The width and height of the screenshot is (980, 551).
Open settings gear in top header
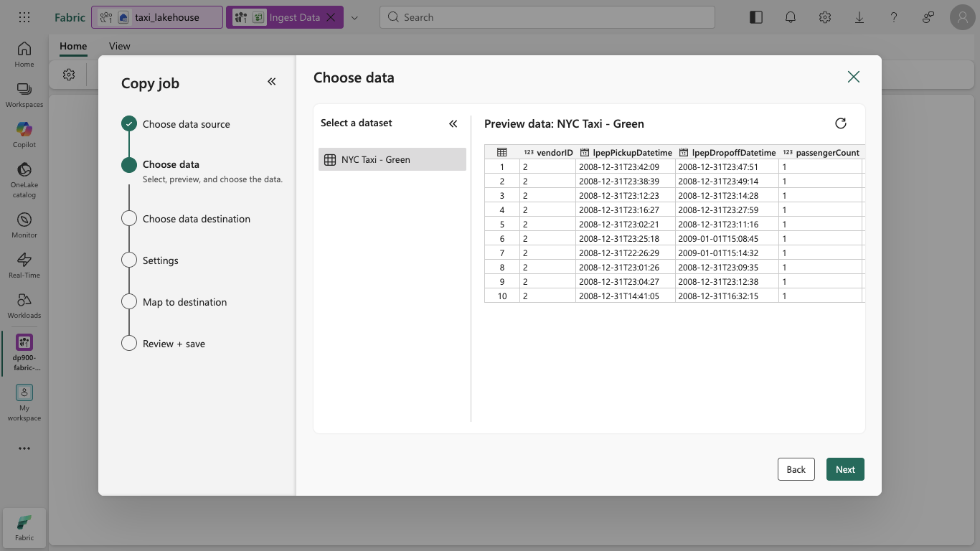825,17
